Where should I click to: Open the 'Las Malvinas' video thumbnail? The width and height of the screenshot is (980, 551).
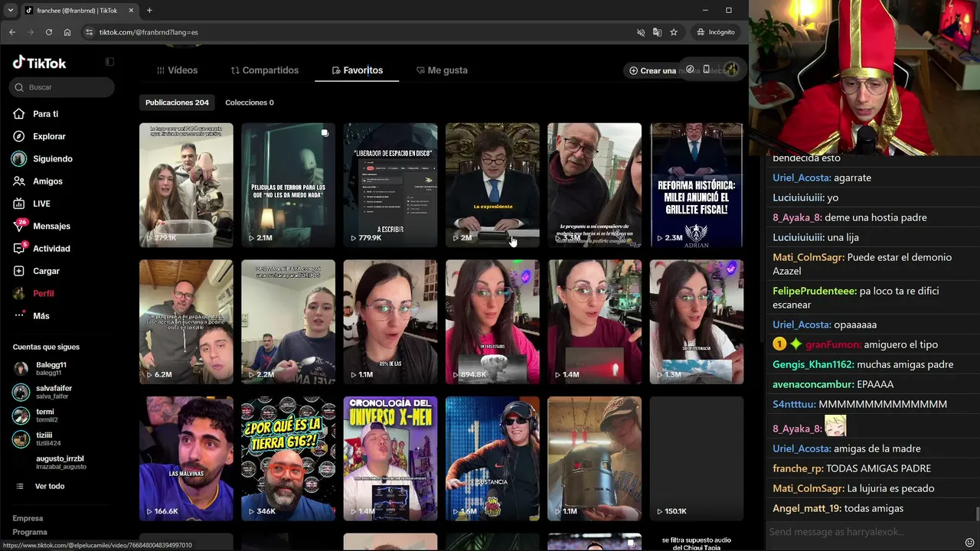click(x=186, y=458)
